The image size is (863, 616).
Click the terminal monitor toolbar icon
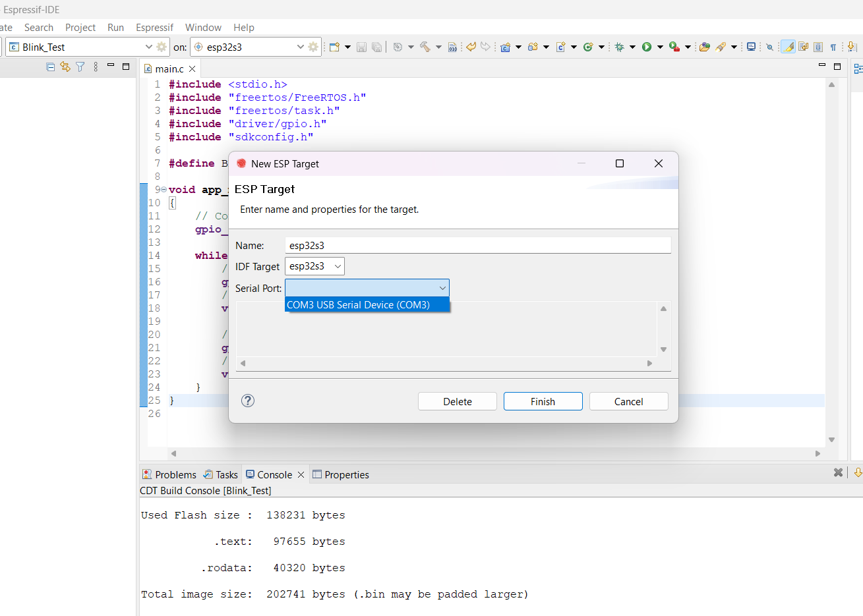tap(751, 47)
